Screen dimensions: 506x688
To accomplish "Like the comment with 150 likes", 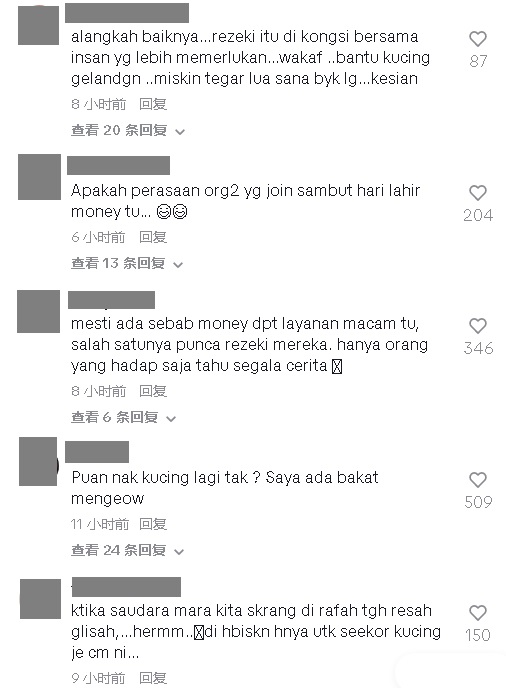I will (478, 613).
